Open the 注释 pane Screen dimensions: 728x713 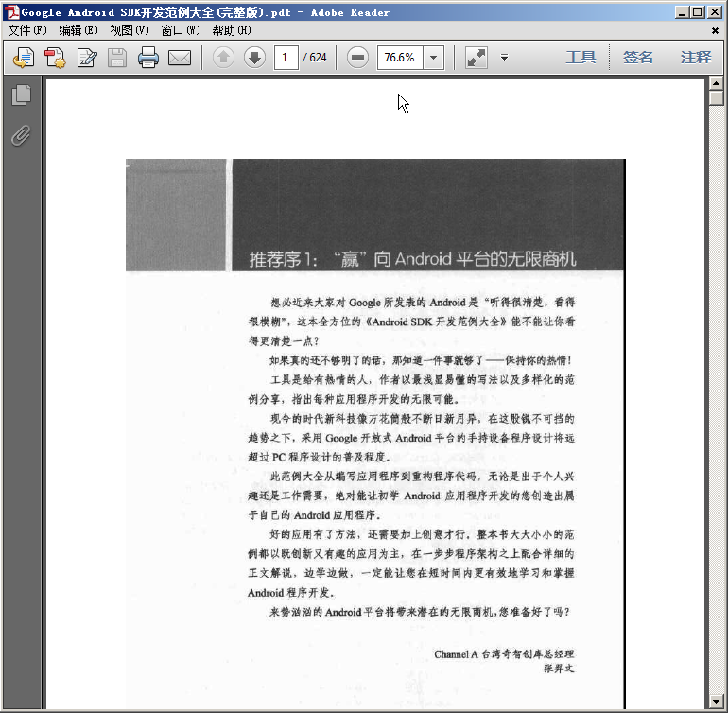click(x=696, y=58)
